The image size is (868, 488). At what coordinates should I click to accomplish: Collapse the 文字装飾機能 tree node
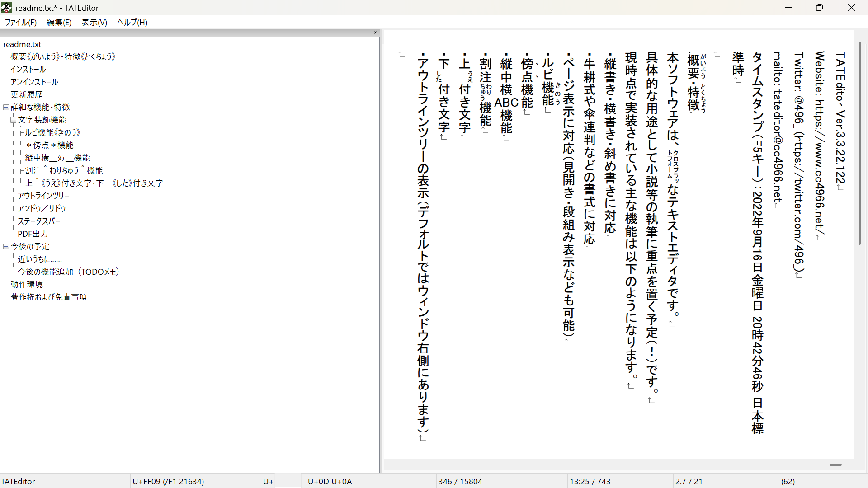pyautogui.click(x=14, y=120)
